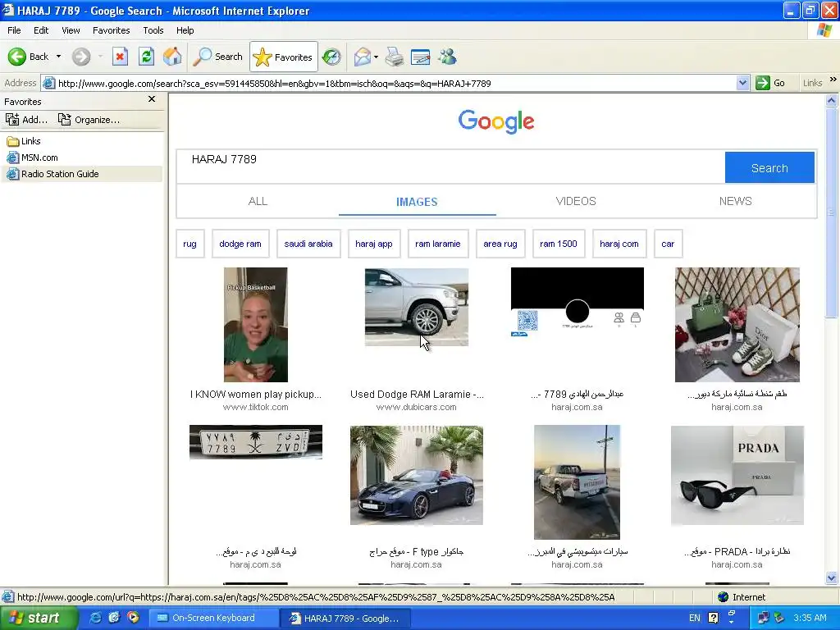
Task: Open the toolbar Search magnifier button
Action: click(217, 57)
